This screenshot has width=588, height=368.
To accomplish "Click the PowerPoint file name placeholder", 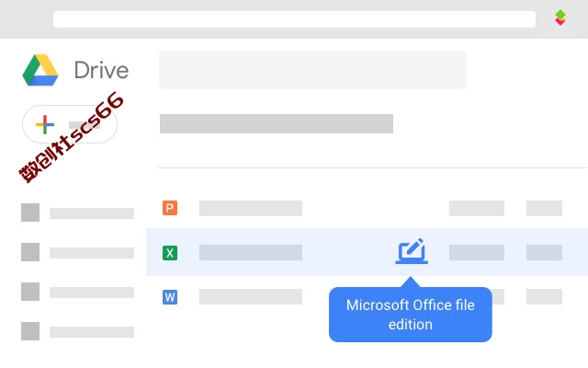I will pyautogui.click(x=251, y=209).
